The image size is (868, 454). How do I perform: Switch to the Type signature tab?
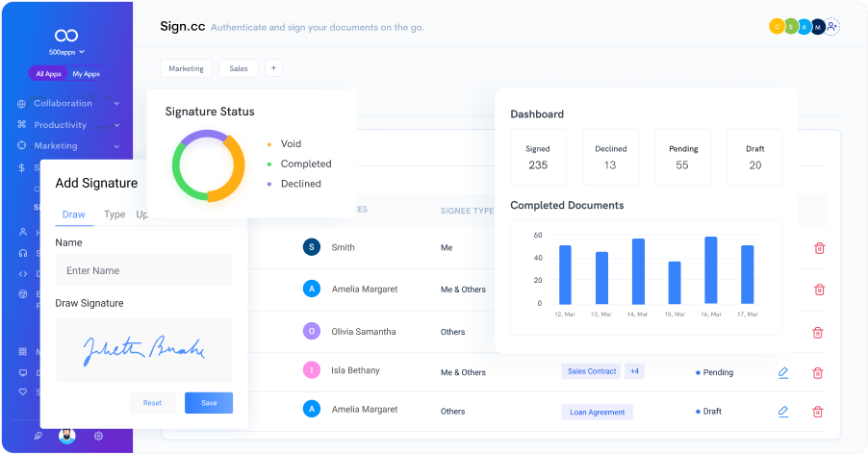click(x=115, y=214)
